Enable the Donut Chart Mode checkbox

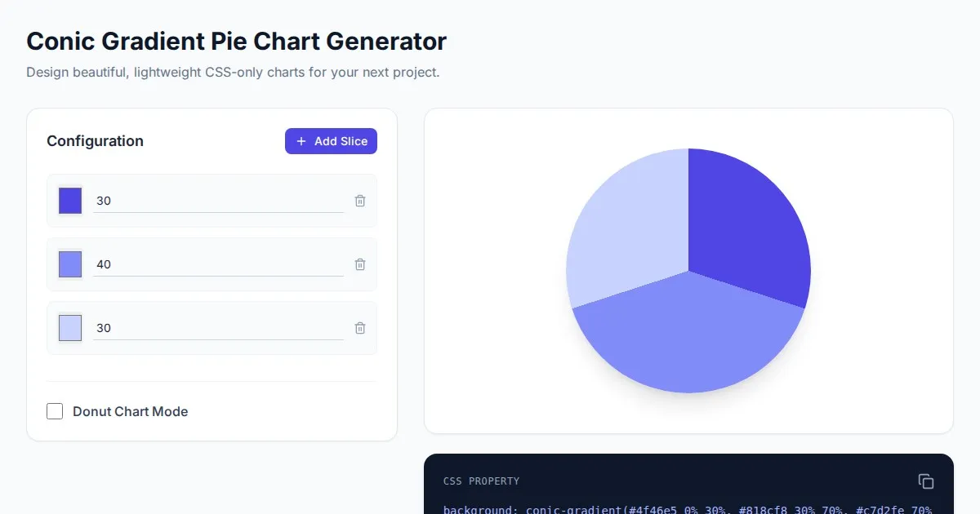coord(55,411)
